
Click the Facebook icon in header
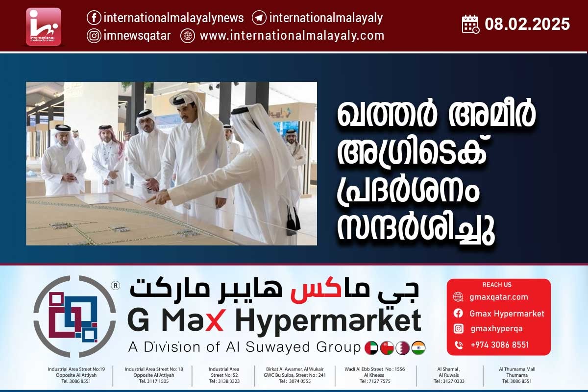tap(94, 18)
